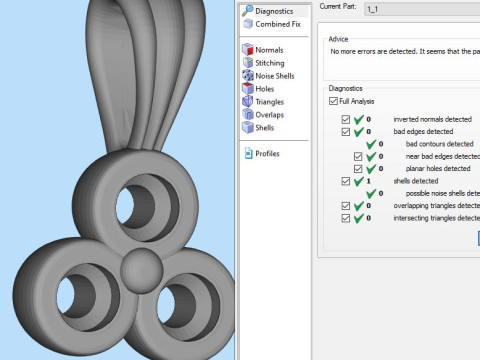Toggle overlapping triangles detected checkbox
Screen dimensions: 480x360
click(346, 206)
